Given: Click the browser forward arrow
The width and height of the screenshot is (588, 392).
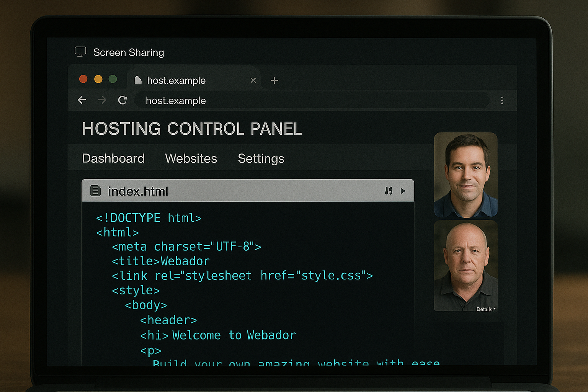Looking at the screenshot, I should pyautogui.click(x=102, y=100).
